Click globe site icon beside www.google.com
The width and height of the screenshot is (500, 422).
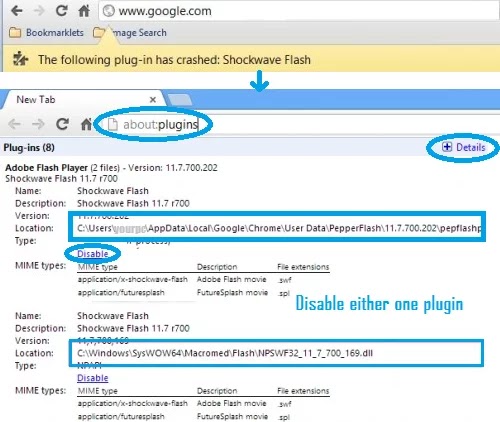[x=108, y=11]
